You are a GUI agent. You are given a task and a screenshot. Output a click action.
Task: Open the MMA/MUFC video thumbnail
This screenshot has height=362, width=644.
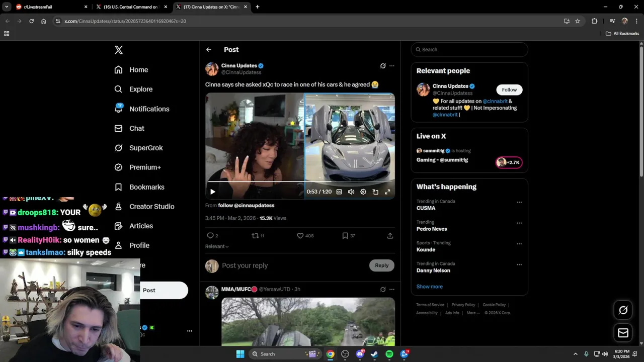308,322
